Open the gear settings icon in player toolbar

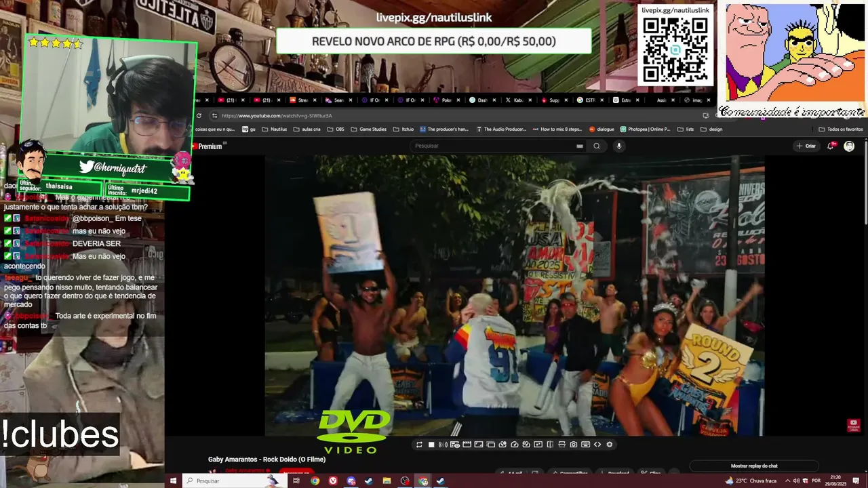pos(610,445)
